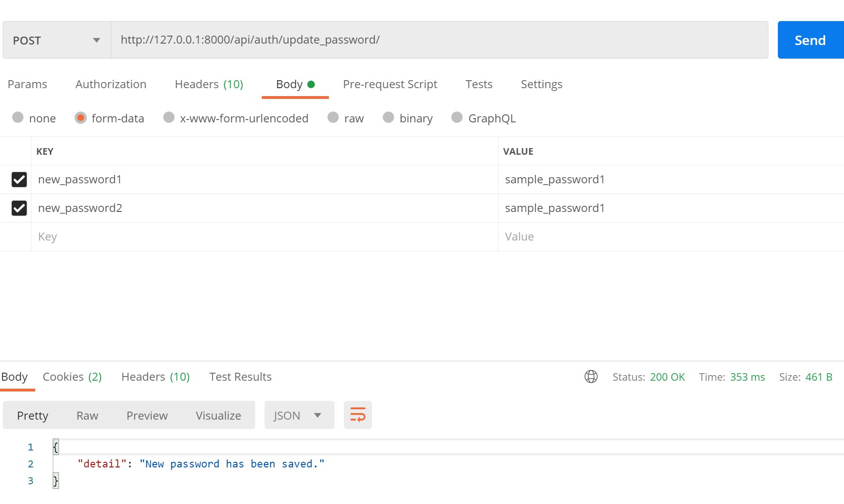The width and height of the screenshot is (844, 504).
Task: Uncheck the new_password2 row checkbox
Action: pos(19,208)
